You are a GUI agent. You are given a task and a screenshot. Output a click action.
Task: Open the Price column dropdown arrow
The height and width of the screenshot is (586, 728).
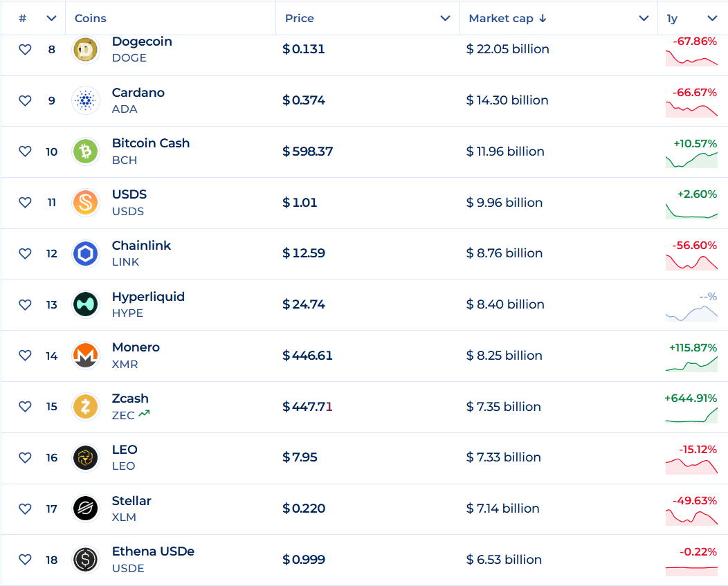click(x=445, y=19)
